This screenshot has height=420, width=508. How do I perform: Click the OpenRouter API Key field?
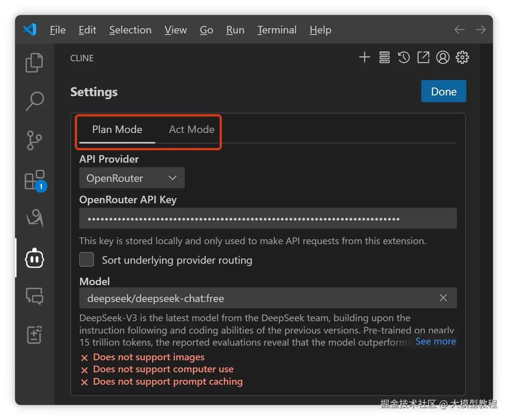coord(268,219)
